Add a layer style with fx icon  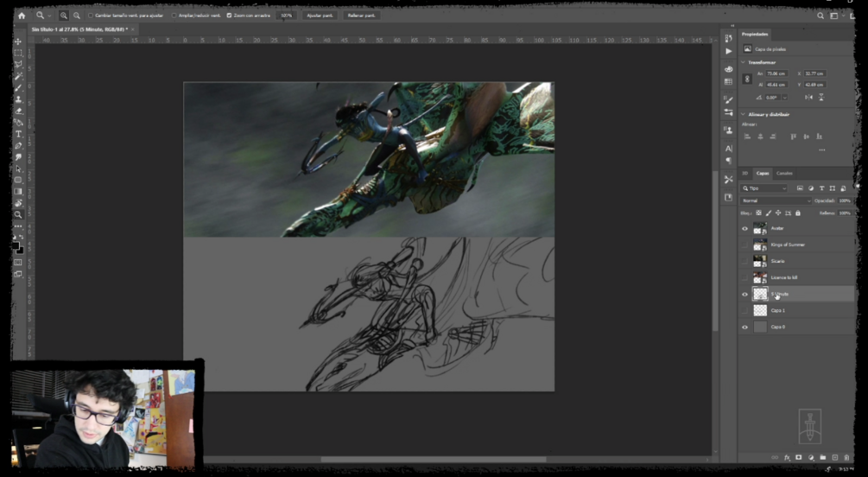point(787,458)
